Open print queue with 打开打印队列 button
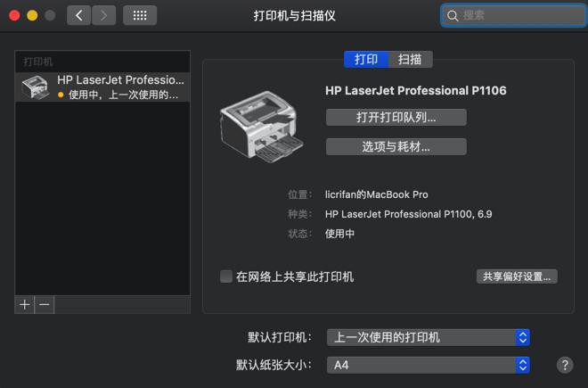Viewport: 588px width, 388px height. click(396, 117)
